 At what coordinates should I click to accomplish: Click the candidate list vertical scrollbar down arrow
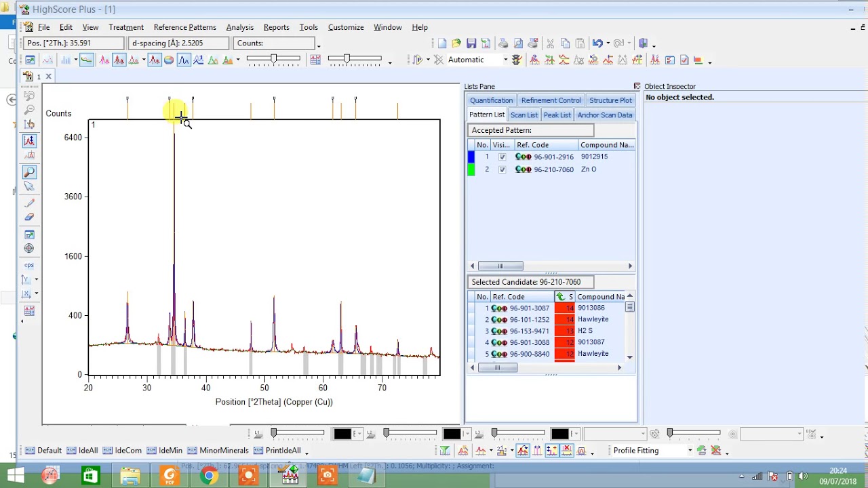pos(630,357)
